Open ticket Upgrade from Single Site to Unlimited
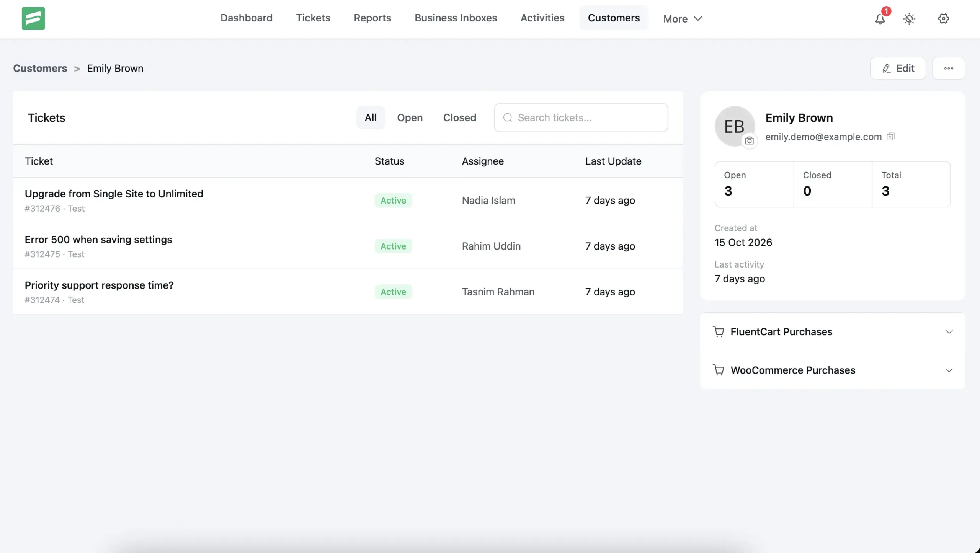The width and height of the screenshot is (980, 553). tap(114, 194)
